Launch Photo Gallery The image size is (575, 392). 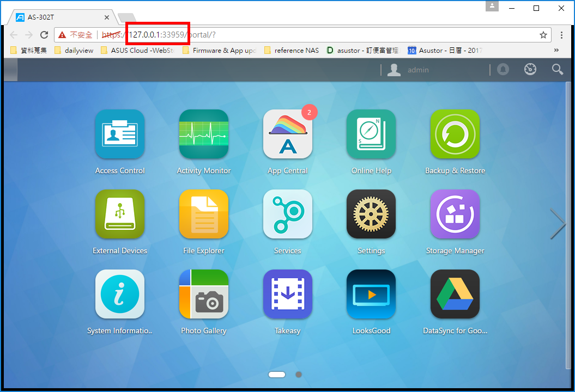pos(203,294)
